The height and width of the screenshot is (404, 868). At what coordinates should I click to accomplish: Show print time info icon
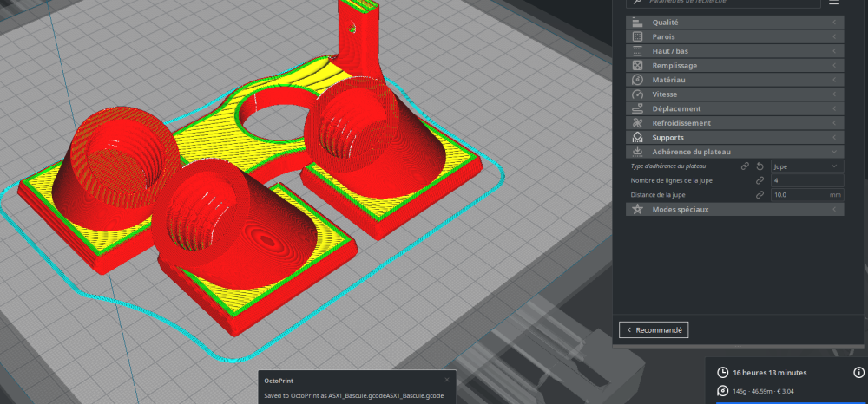[858, 373]
